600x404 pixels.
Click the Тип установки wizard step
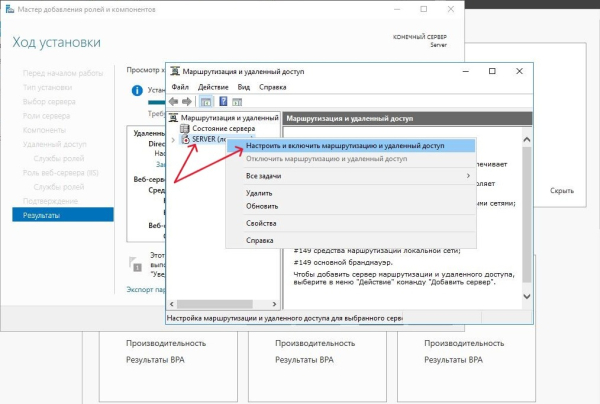[47, 87]
